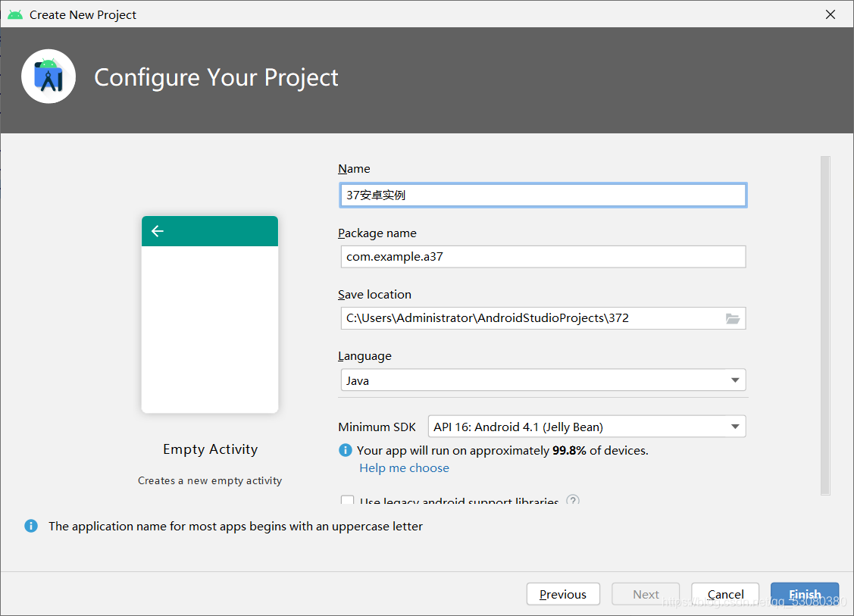Click the Android icon in the title bar
The height and width of the screenshot is (616, 854).
15,14
